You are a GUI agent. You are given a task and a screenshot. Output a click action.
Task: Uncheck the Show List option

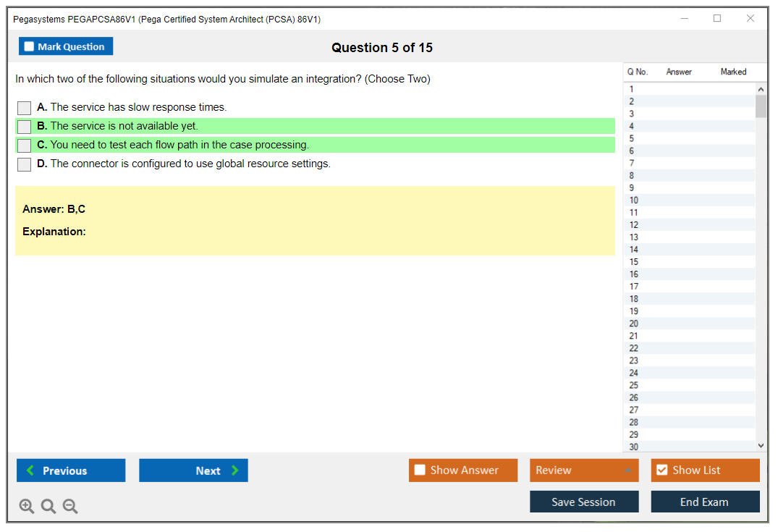pos(661,470)
